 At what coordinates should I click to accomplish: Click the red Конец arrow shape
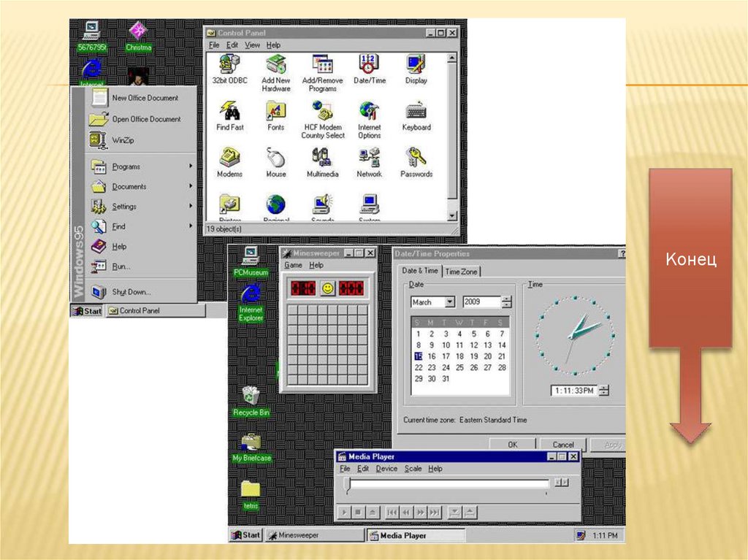coord(690,305)
